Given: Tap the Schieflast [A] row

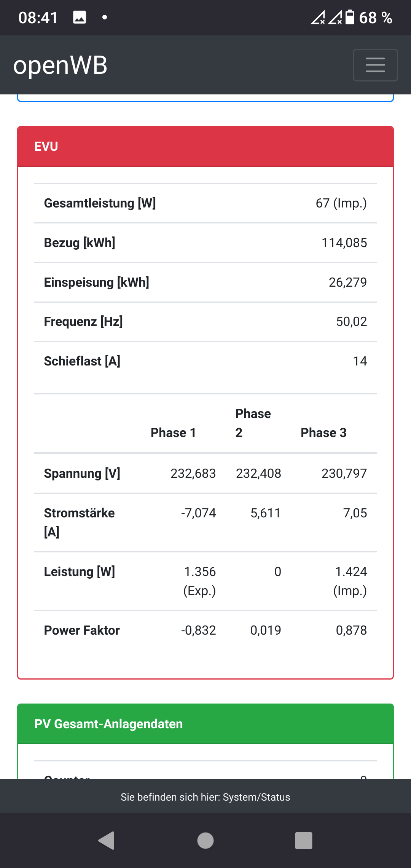Looking at the screenshot, I should coord(205,361).
